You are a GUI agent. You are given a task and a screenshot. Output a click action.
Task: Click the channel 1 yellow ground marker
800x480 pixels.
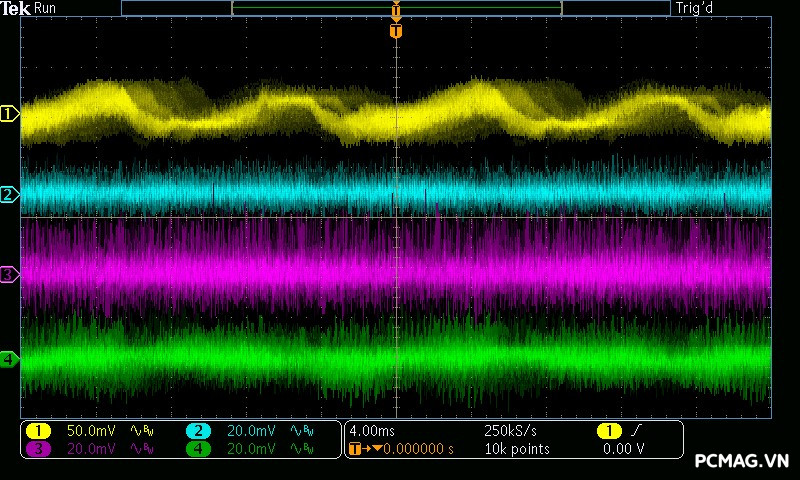[9, 114]
